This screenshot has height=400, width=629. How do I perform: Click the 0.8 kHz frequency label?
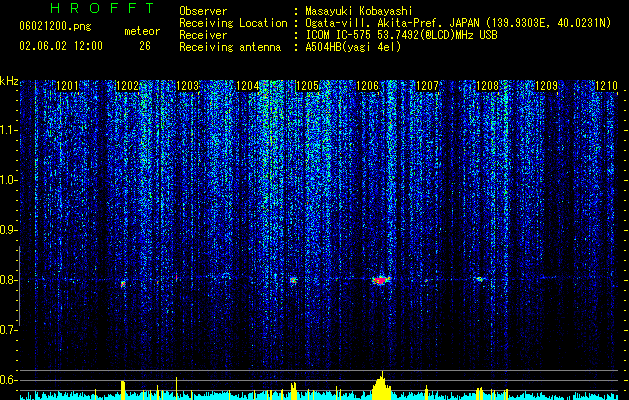[x=9, y=280]
